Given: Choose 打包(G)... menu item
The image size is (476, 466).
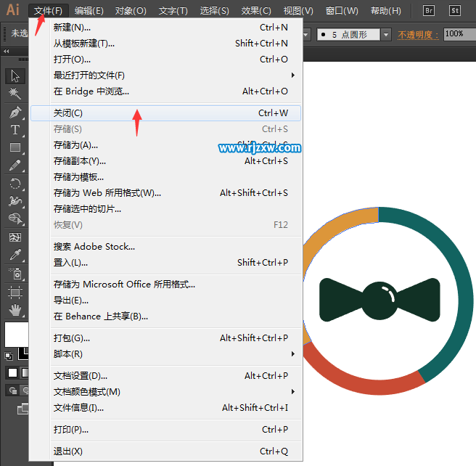Looking at the screenshot, I should click(165, 338).
